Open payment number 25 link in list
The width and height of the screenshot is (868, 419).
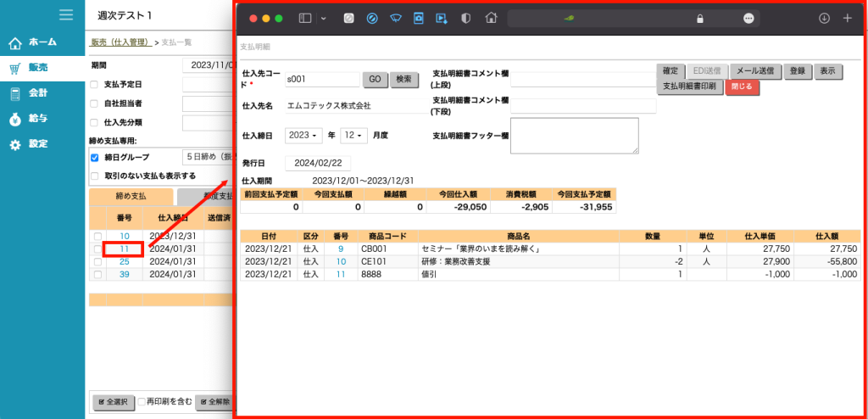[x=125, y=261]
